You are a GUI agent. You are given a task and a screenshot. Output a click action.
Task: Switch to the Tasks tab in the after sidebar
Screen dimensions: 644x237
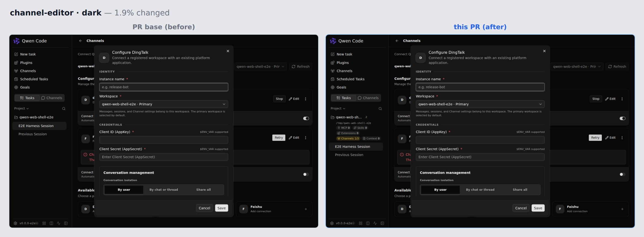tap(344, 98)
